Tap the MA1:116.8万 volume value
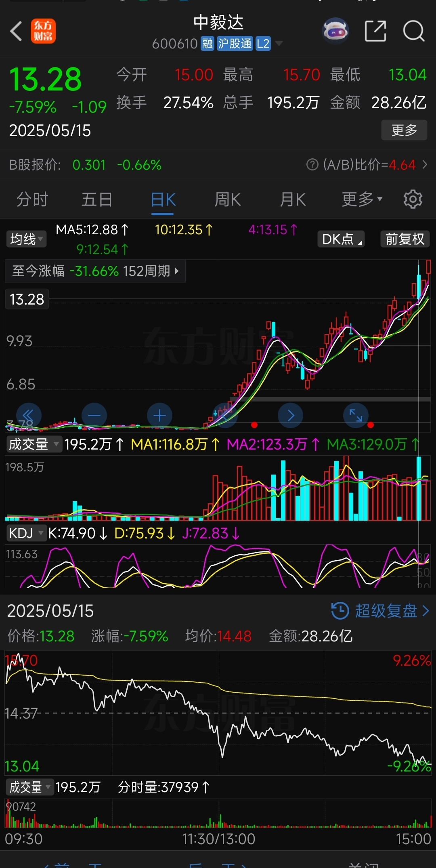 pos(175,444)
